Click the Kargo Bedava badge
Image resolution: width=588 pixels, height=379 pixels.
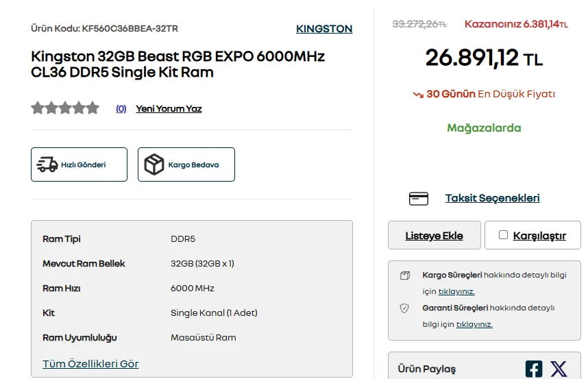186,164
